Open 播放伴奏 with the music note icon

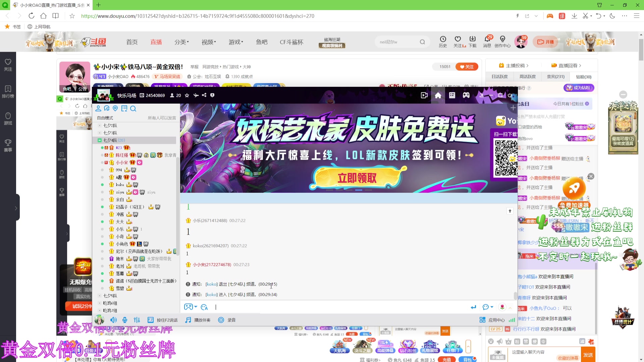click(x=188, y=320)
